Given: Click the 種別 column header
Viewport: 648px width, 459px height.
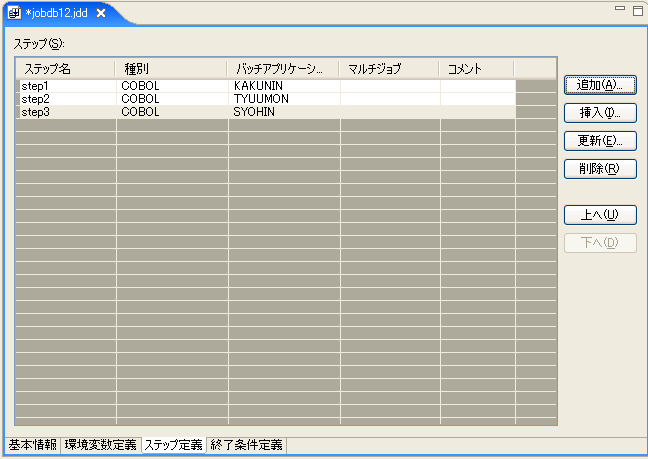Looking at the screenshot, I should pyautogui.click(x=171, y=69).
